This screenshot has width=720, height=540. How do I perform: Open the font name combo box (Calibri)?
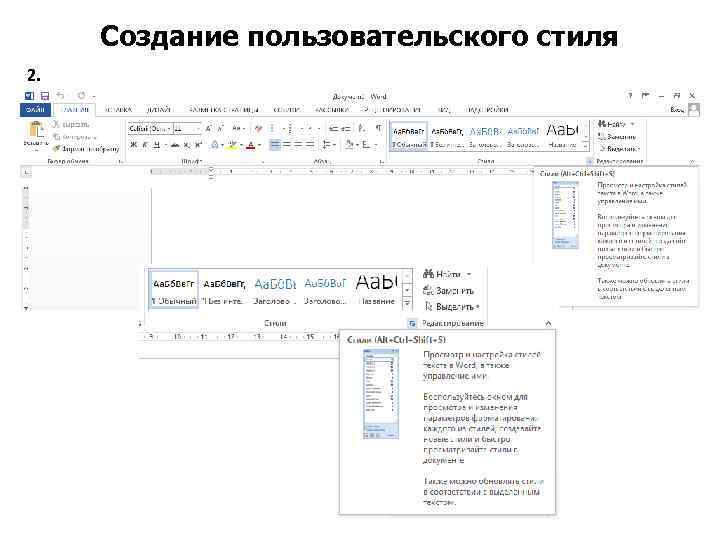coord(150,129)
